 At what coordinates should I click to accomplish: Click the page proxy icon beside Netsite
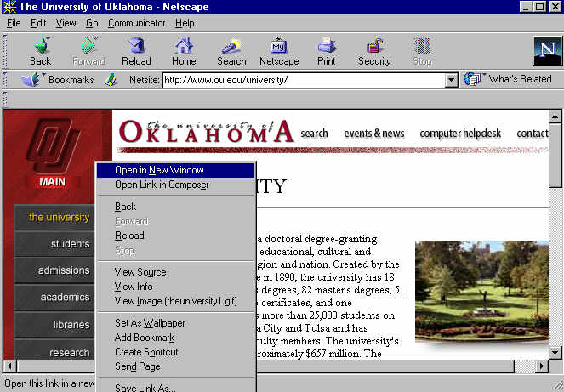tap(111, 79)
